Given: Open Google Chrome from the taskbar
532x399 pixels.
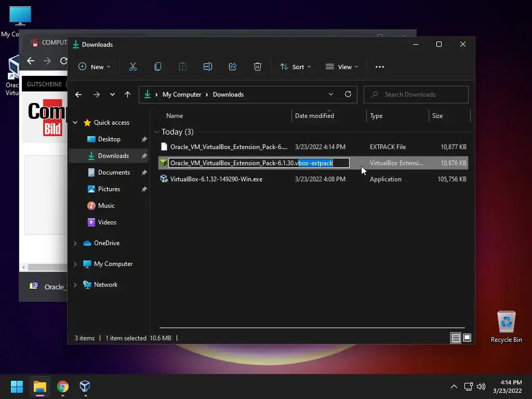Looking at the screenshot, I should click(x=63, y=387).
